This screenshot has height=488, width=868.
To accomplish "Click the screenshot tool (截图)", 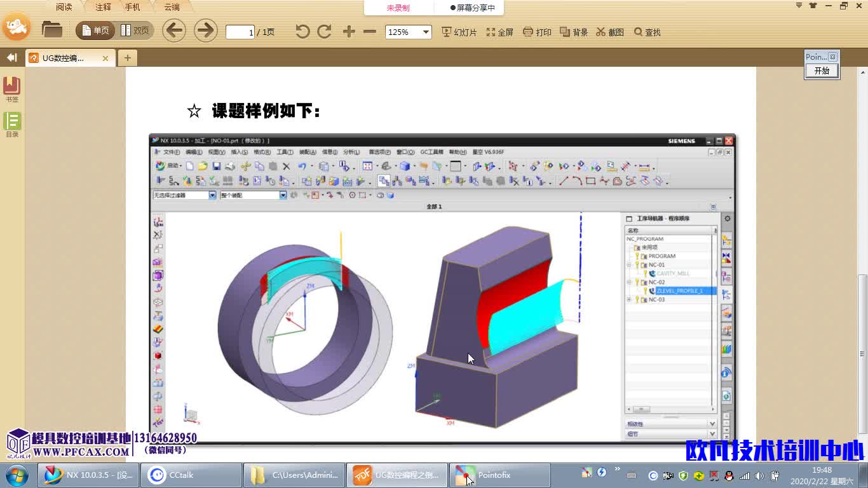I will [x=610, y=32].
